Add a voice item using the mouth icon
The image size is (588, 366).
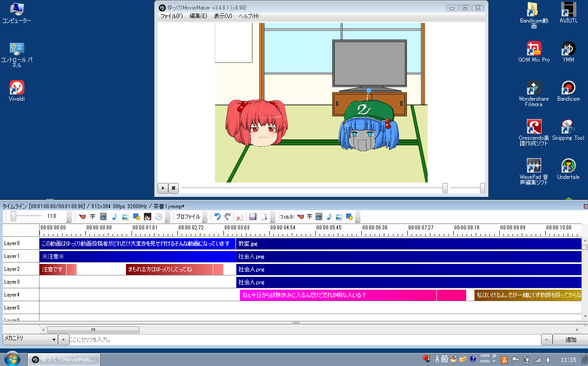pyautogui.click(x=82, y=216)
